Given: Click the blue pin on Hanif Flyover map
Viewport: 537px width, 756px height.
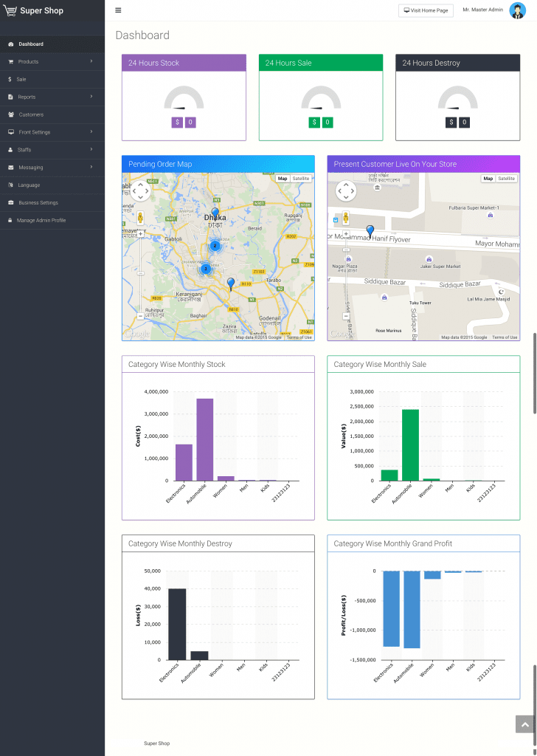Looking at the screenshot, I should click(x=370, y=231).
